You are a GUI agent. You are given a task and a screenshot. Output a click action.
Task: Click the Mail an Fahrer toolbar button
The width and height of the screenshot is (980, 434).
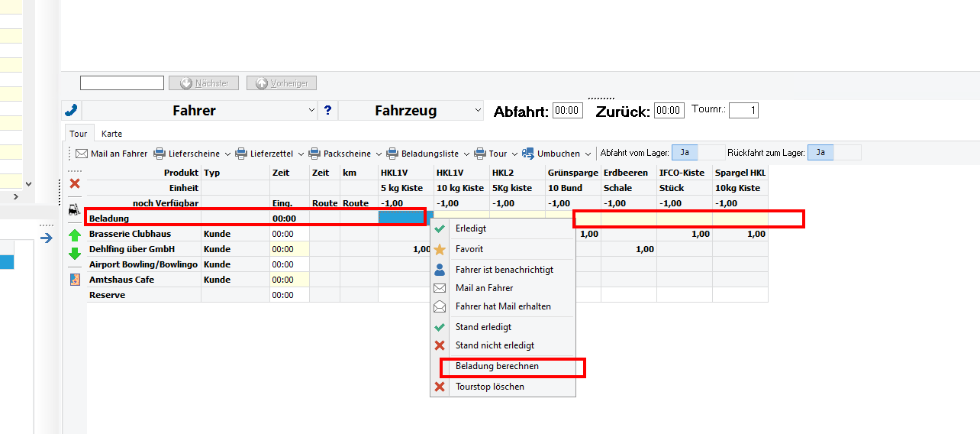(x=111, y=154)
